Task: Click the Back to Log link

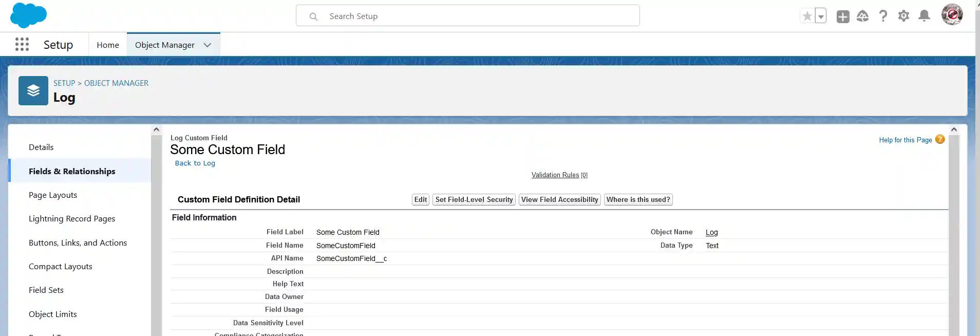Action: [195, 163]
